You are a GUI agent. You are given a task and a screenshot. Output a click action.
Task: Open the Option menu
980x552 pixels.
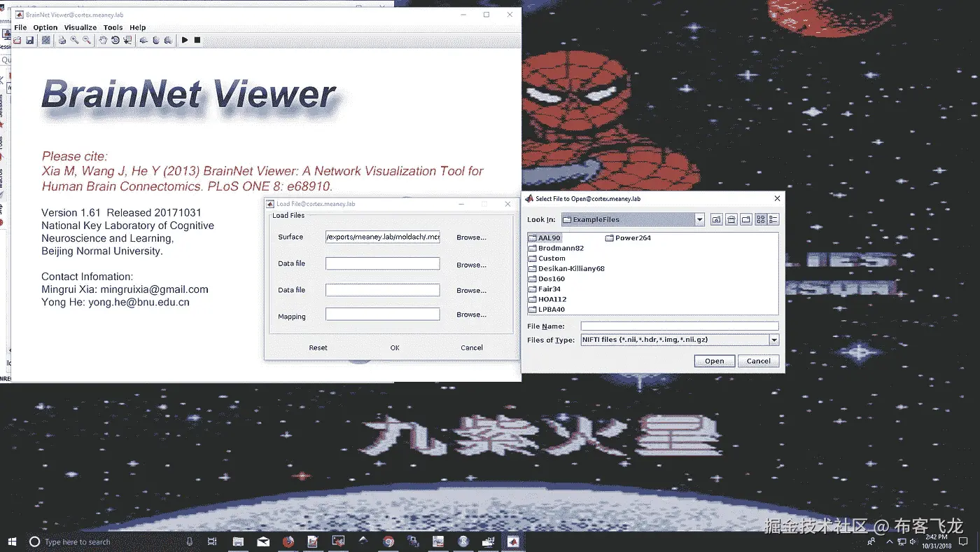click(45, 28)
